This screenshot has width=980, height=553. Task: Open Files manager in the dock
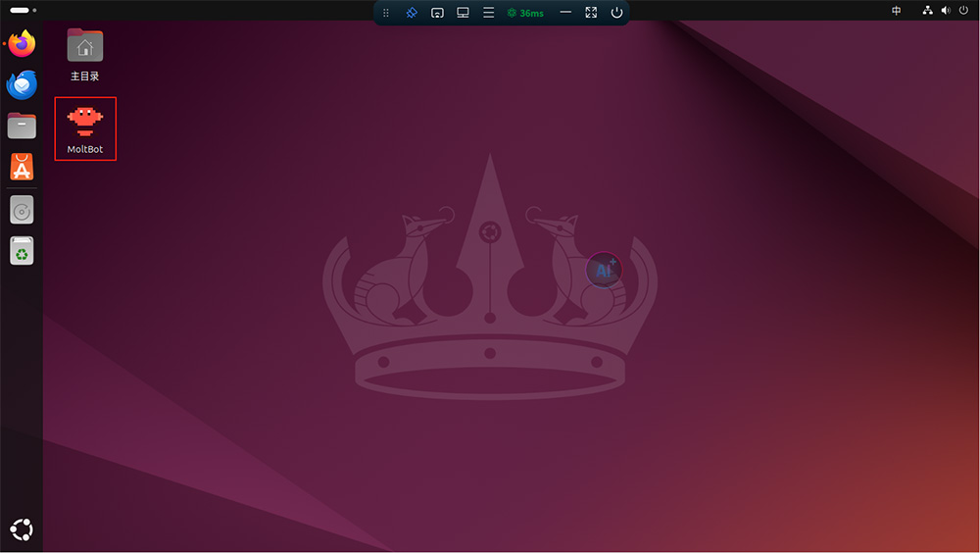pyautogui.click(x=22, y=126)
